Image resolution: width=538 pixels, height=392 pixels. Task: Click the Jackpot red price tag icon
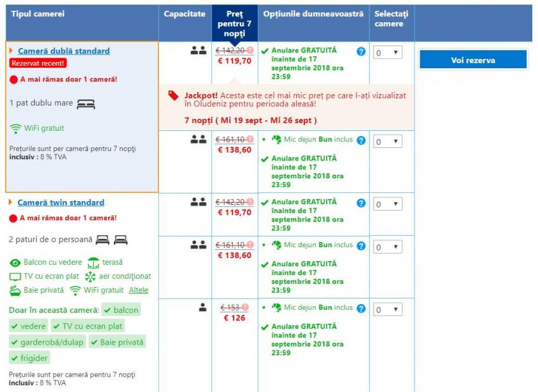click(173, 95)
